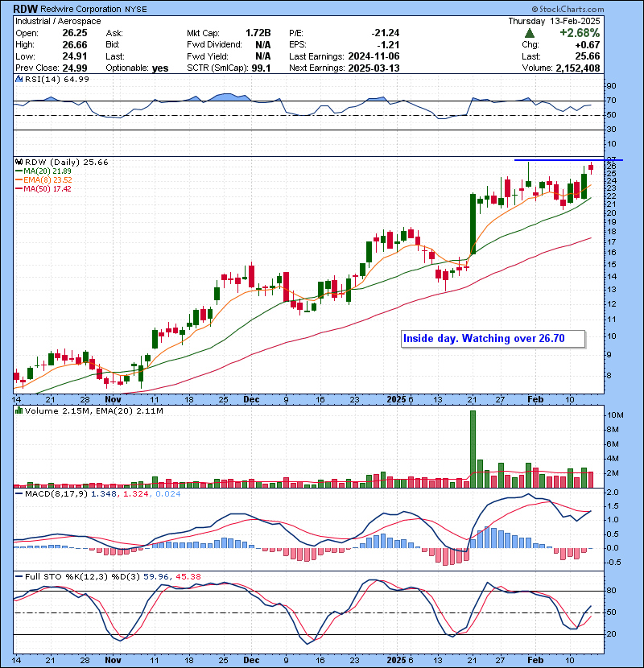The image size is (644, 668).
Task: Click the RDW (Daily) 25.66 chart title
Action: [67, 163]
